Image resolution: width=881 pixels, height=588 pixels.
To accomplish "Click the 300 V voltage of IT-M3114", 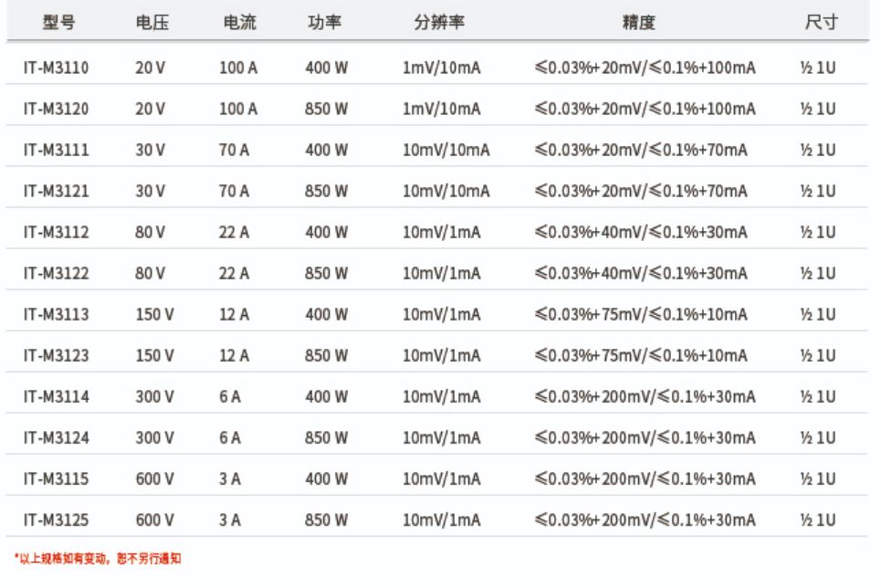I will coord(154,397).
